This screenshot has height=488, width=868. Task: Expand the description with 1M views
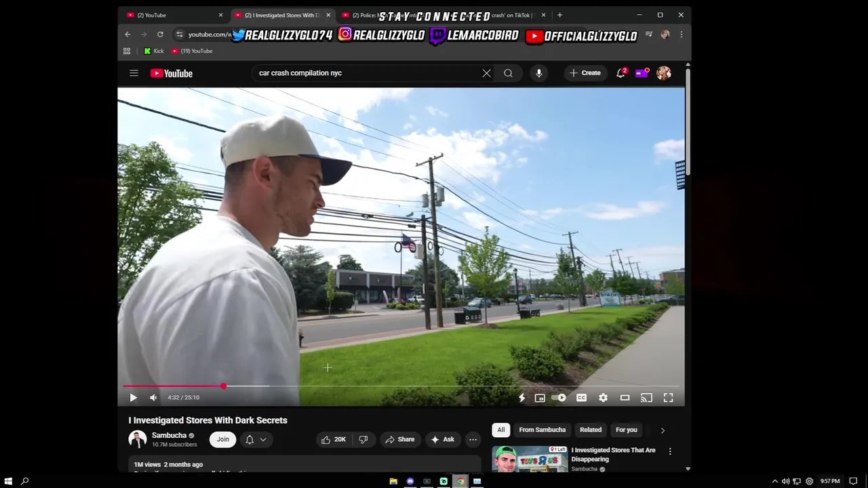click(304, 465)
